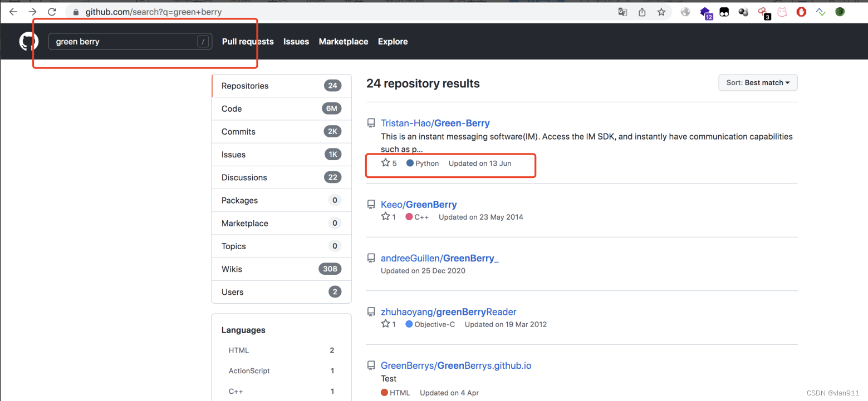Click the green round profile extension icon

pos(840,12)
